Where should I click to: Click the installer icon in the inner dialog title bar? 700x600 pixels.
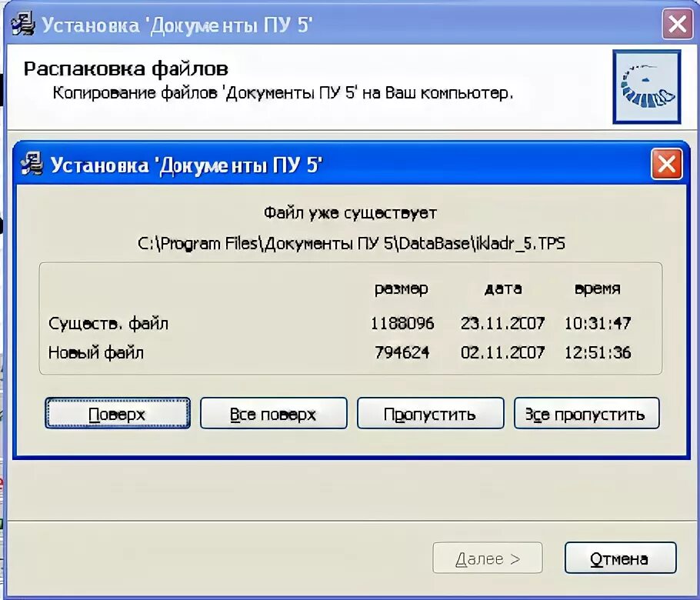point(32,163)
